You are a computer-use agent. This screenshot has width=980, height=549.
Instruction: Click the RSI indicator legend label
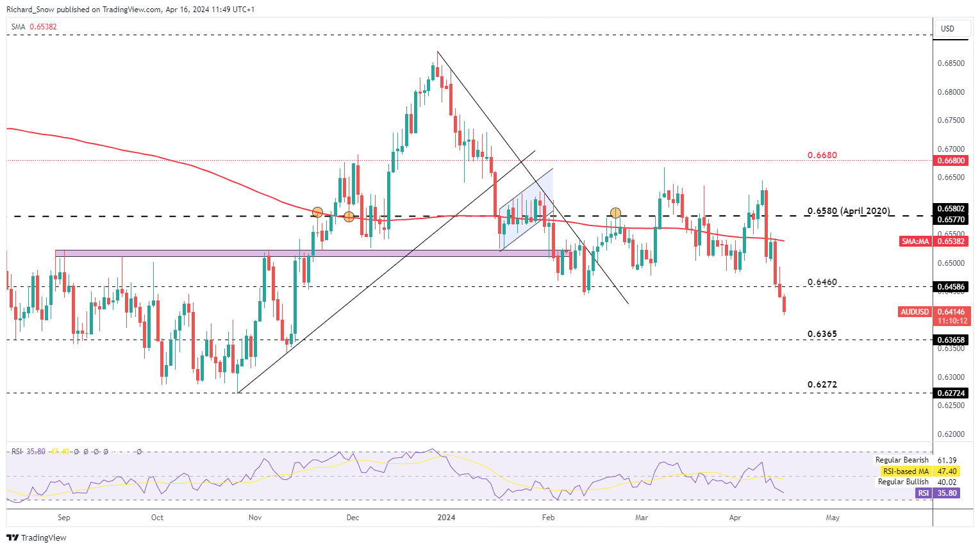pyautogui.click(x=17, y=452)
